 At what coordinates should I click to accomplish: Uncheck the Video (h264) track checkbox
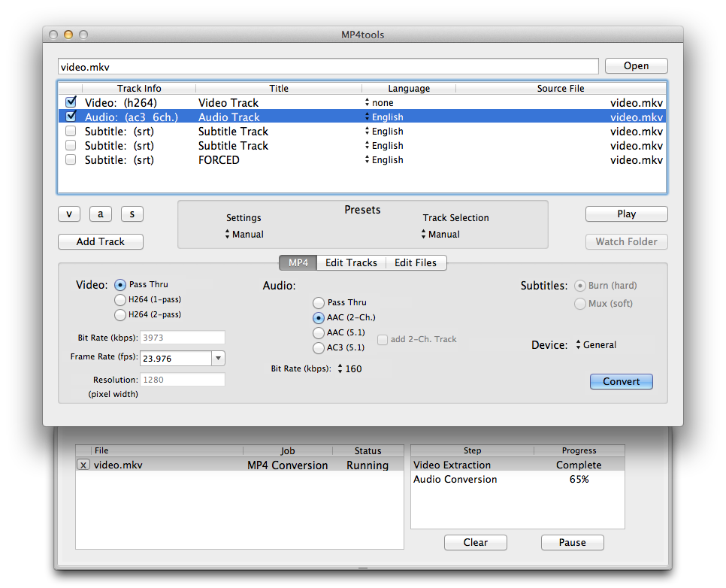tap(71, 102)
